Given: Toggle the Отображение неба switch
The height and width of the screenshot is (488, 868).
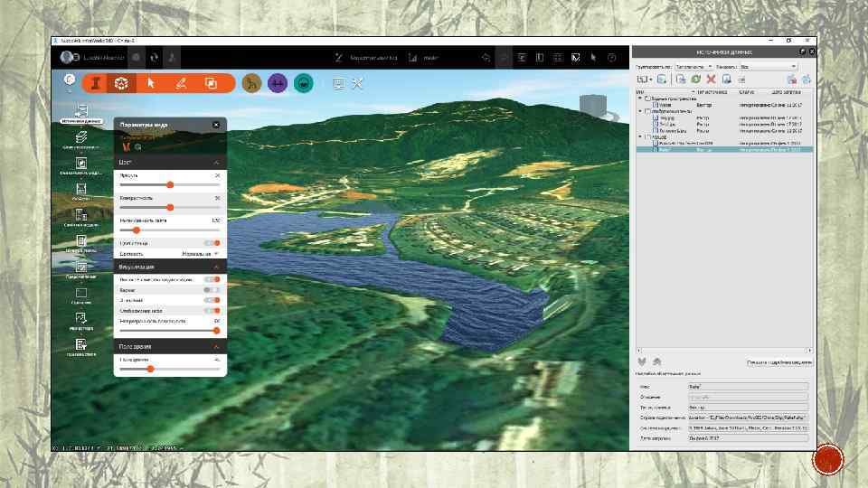Looking at the screenshot, I should [212, 310].
